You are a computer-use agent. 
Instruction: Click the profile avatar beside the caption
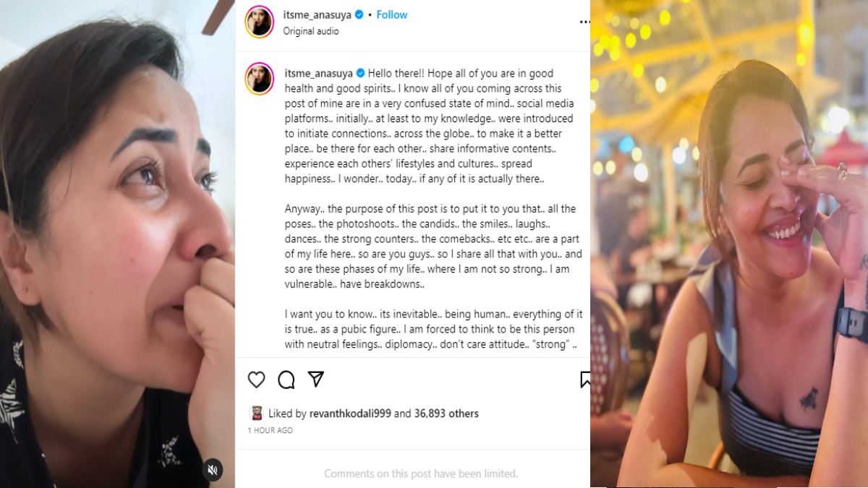pyautogui.click(x=260, y=79)
